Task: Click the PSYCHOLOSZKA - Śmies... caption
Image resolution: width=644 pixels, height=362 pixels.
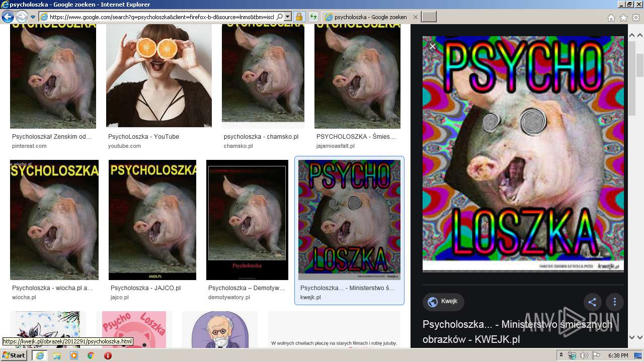Action: tap(356, 137)
